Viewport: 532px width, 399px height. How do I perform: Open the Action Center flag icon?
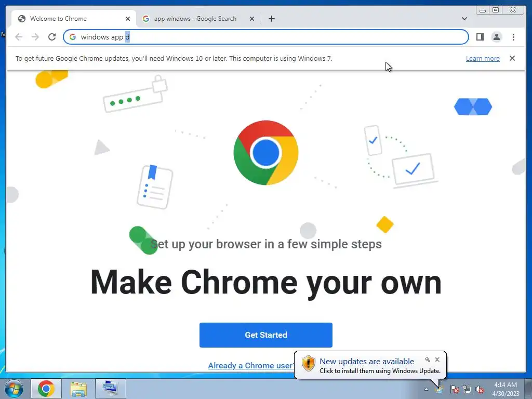[454, 389]
